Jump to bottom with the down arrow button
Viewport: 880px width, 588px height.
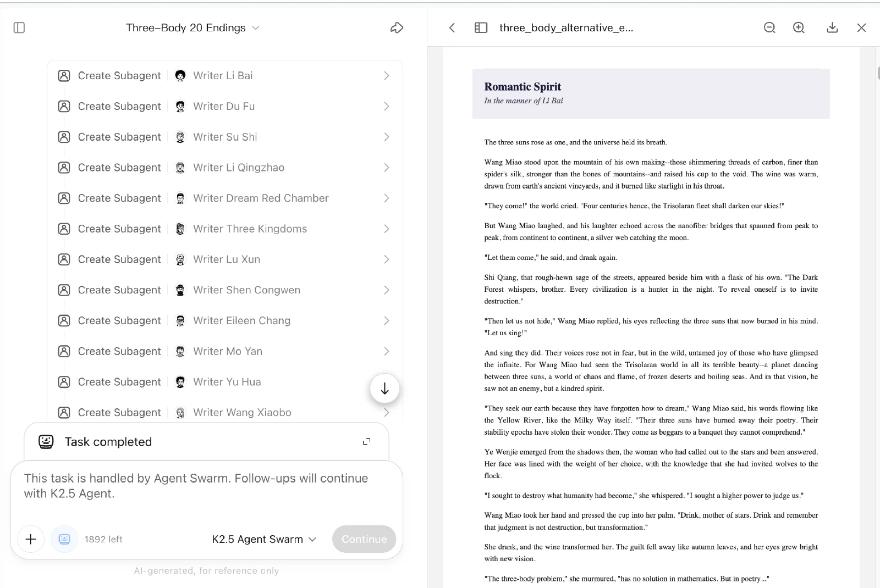[384, 389]
